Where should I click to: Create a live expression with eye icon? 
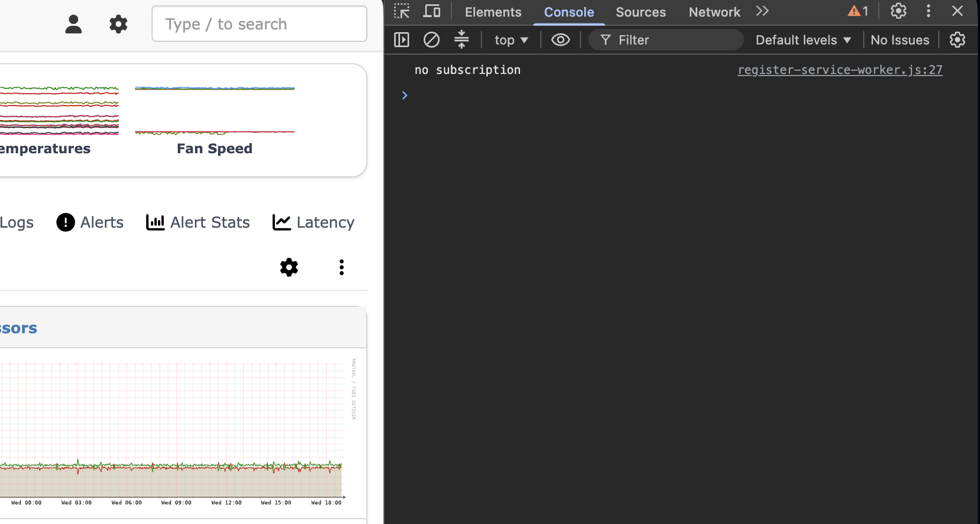pos(561,40)
